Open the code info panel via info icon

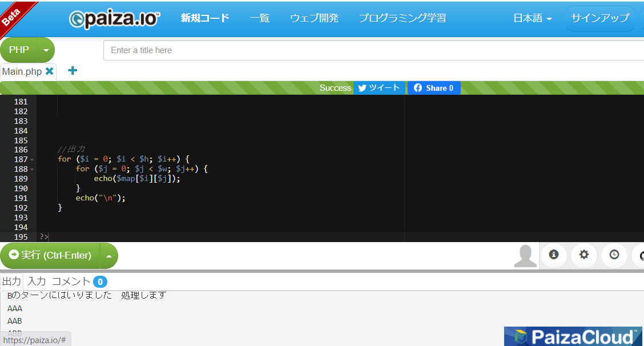click(x=553, y=255)
